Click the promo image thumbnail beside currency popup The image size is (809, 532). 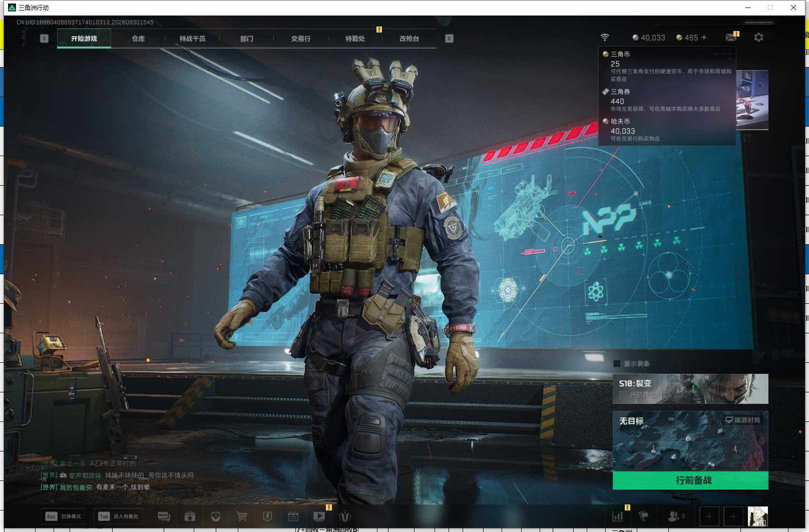(x=752, y=100)
